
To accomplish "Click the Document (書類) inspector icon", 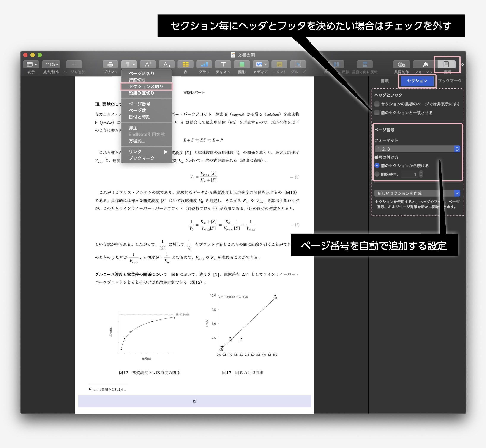I will click(x=446, y=64).
